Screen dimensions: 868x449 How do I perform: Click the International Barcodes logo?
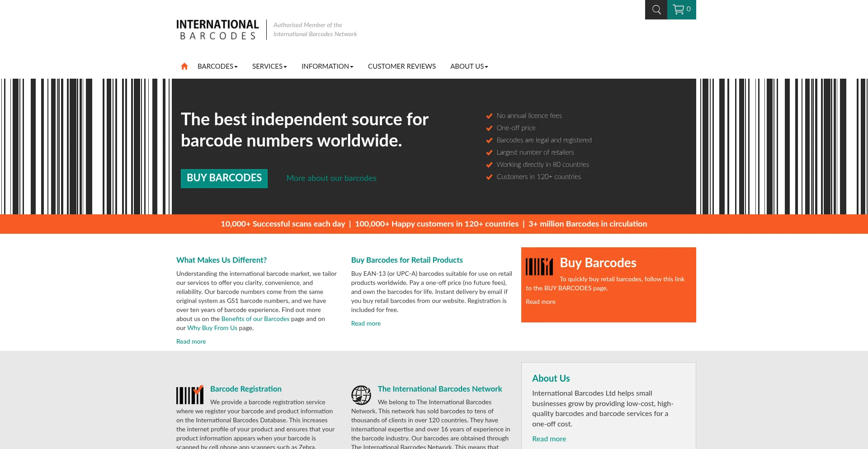[x=217, y=30]
